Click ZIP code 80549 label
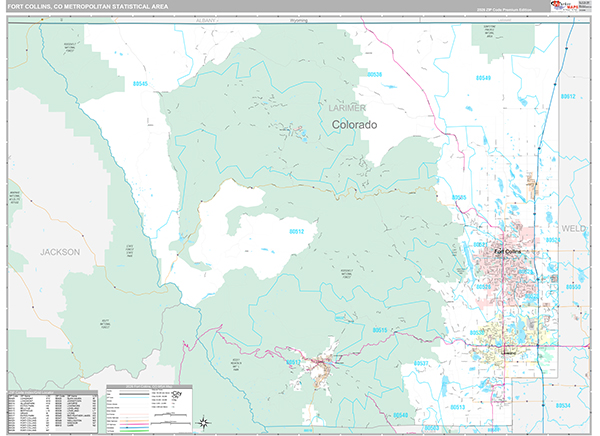The image size is (600, 436). [x=484, y=77]
